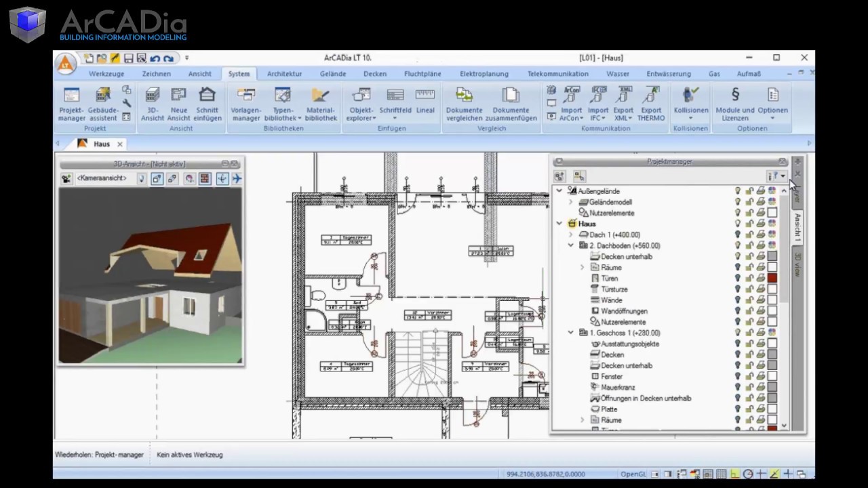Click the camera icon in 3D-Ansicht toolbar
This screenshot has width=868, height=488.
[66, 178]
